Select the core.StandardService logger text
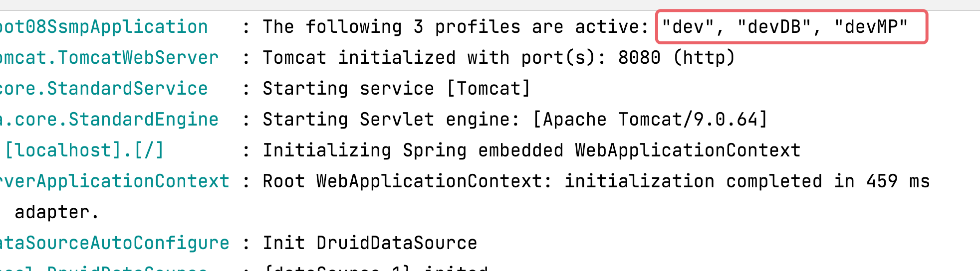The image size is (980, 271). coord(104,89)
